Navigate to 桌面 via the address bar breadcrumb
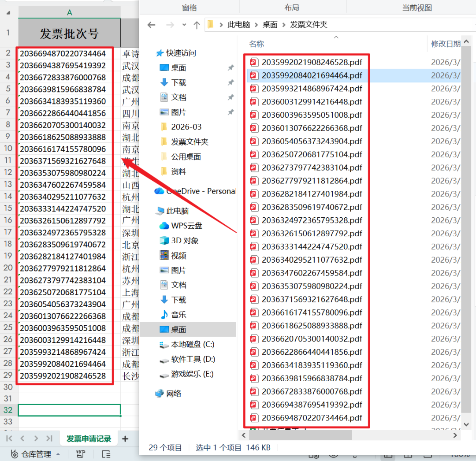Viewport: 476px width, 461px height. tap(270, 25)
